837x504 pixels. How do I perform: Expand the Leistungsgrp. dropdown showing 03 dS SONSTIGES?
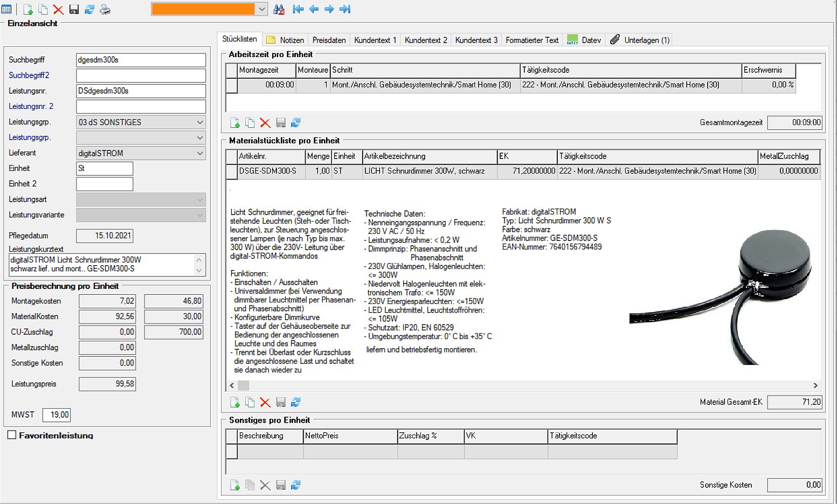click(x=199, y=122)
